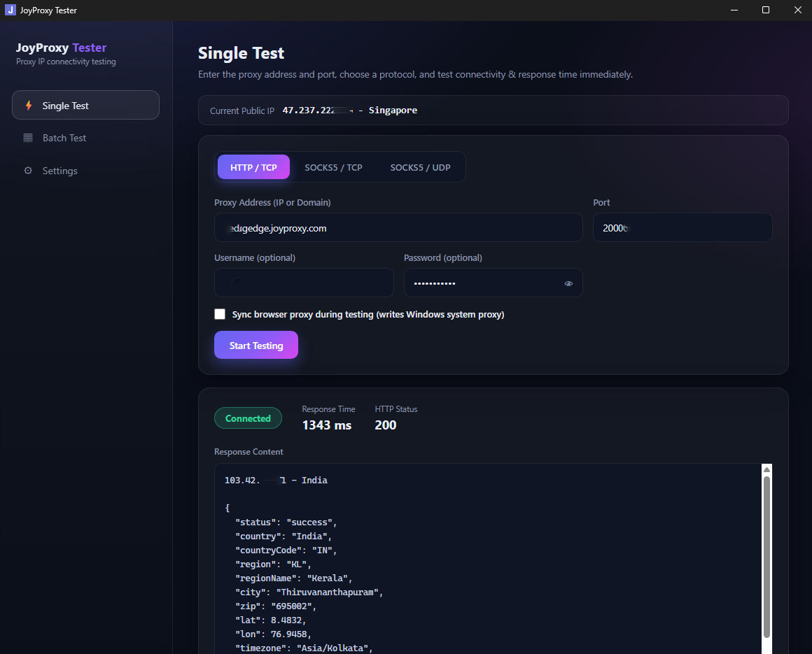Click the scrollbar up arrow in response box
This screenshot has width=812, height=654.
coord(766,469)
